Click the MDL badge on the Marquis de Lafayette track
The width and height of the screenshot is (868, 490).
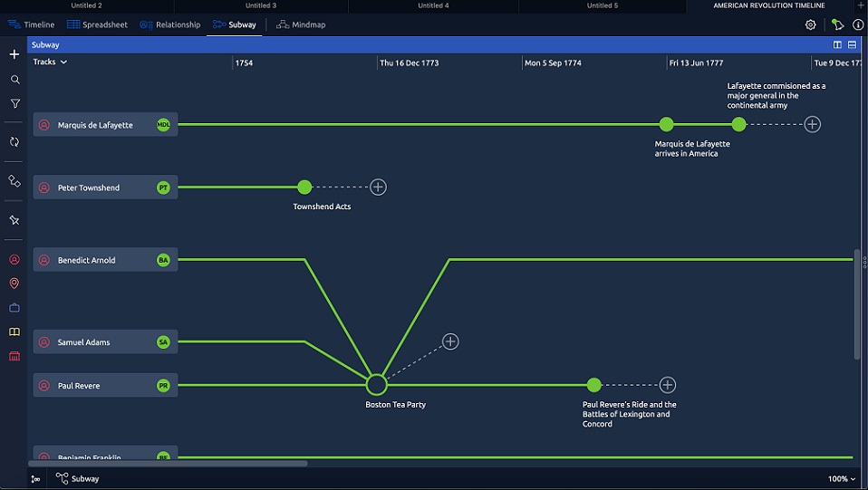163,125
